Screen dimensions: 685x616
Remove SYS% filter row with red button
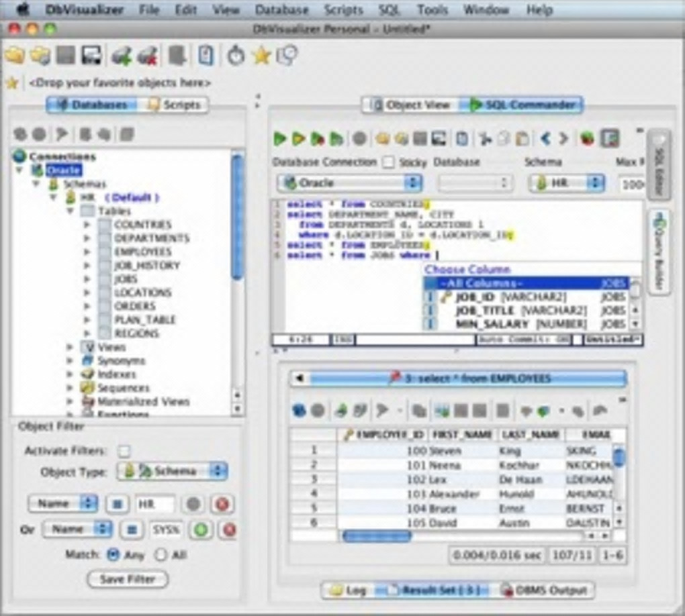tap(230, 529)
